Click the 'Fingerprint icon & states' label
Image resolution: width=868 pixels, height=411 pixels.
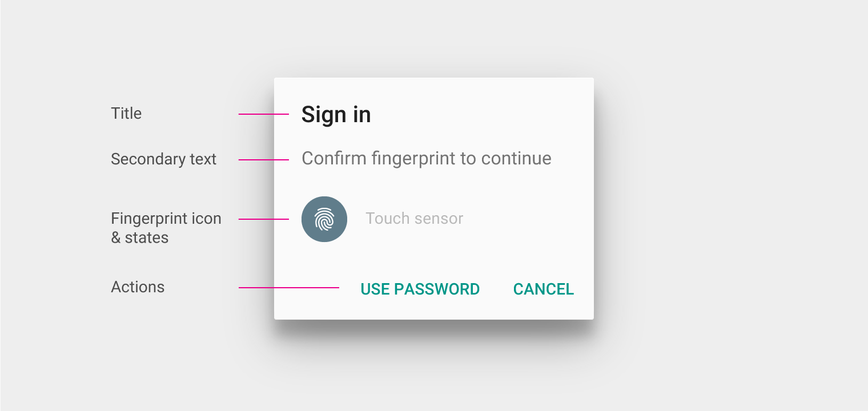coord(166,228)
